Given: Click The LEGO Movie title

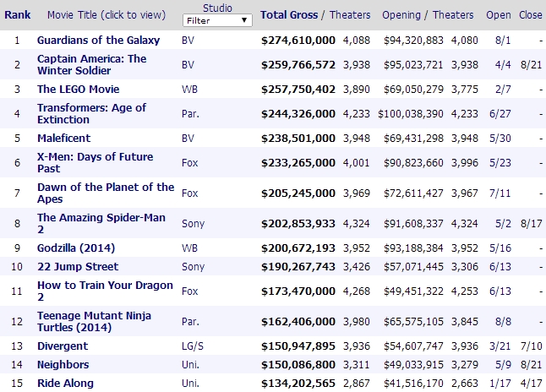Looking at the screenshot, I should point(78,89).
